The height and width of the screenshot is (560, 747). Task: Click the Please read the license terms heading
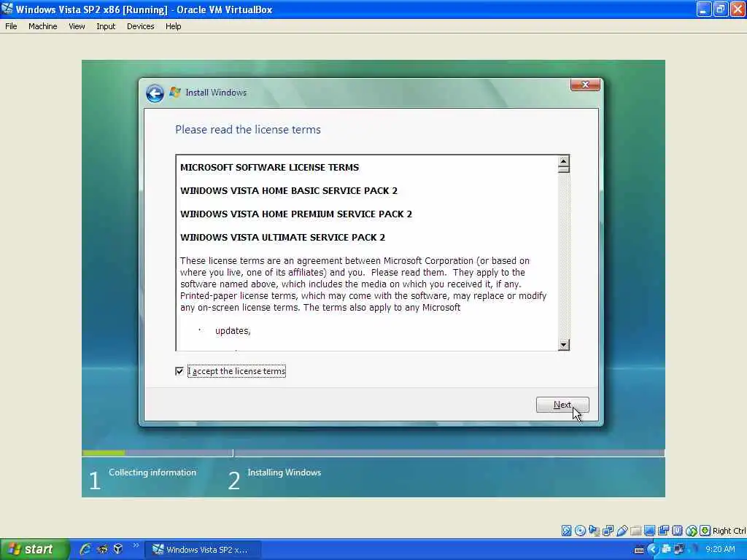(x=248, y=130)
